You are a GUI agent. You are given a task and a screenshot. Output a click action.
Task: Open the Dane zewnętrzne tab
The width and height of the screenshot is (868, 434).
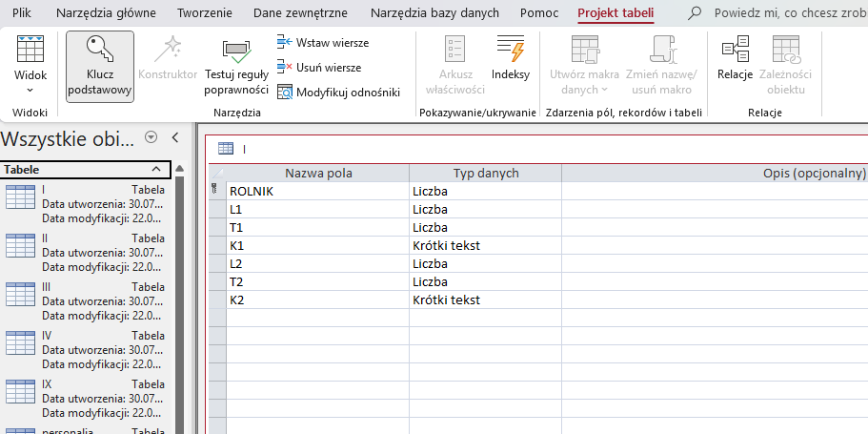point(300,13)
